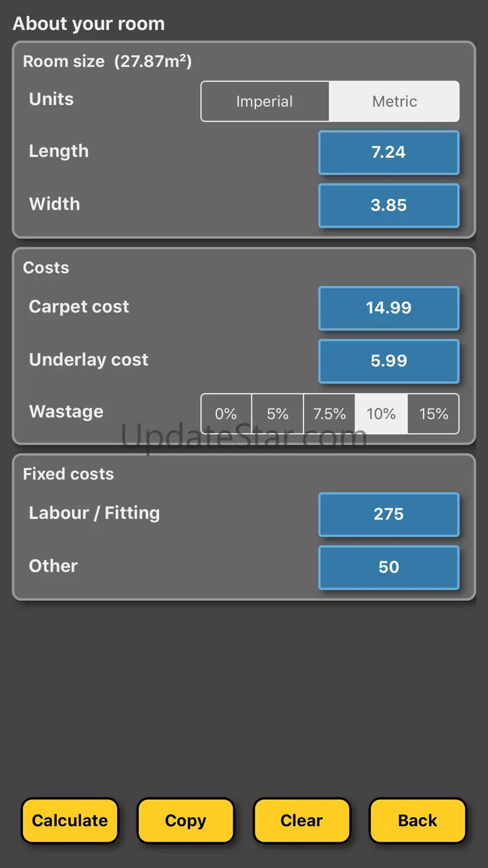The width and height of the screenshot is (488, 868).
Task: Tap the Wastage label
Action: pos(66,412)
